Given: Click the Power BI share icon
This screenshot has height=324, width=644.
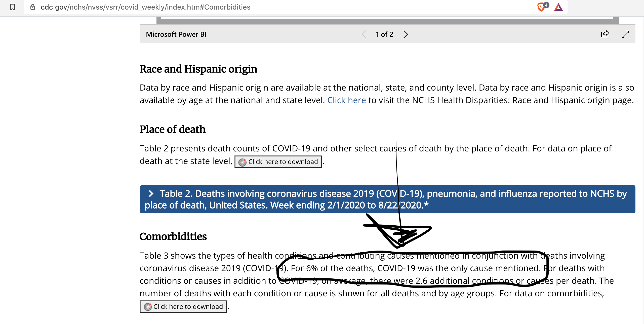Looking at the screenshot, I should [605, 34].
